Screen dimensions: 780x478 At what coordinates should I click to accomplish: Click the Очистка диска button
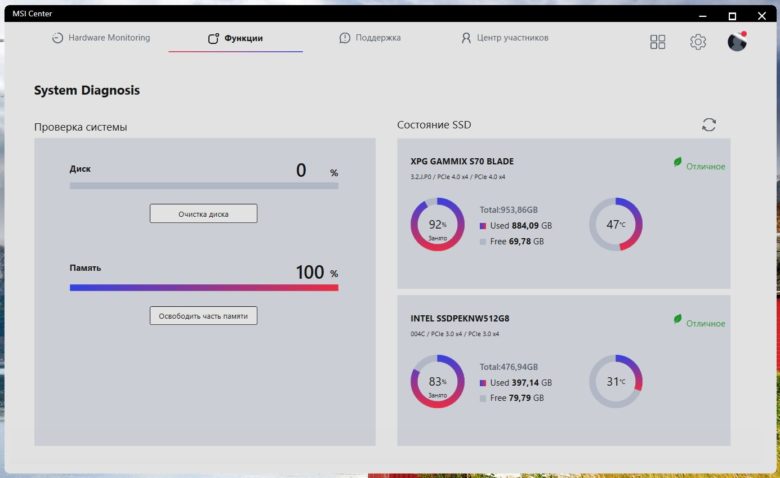(203, 213)
